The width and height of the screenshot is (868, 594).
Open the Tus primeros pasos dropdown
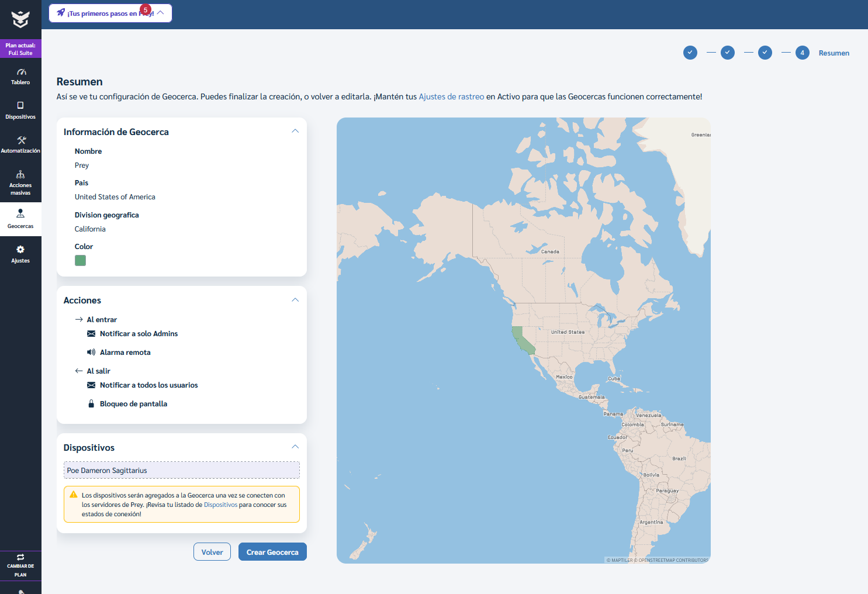[110, 13]
